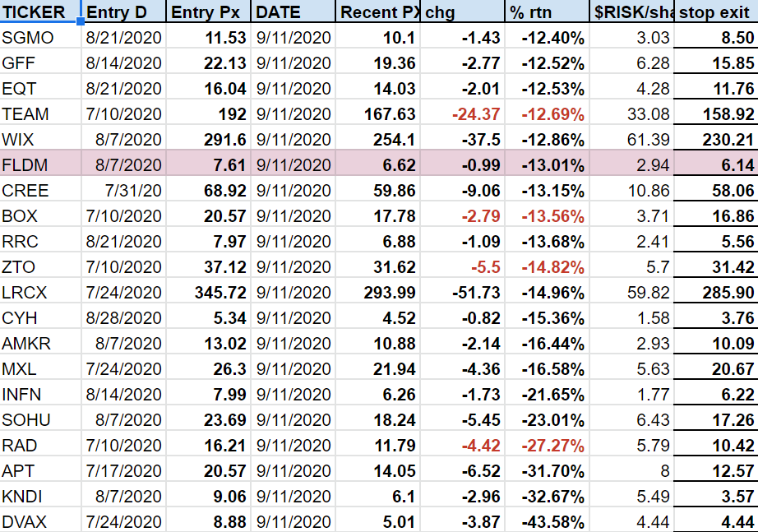
Task: Select red return value -14.82%
Action: (553, 267)
